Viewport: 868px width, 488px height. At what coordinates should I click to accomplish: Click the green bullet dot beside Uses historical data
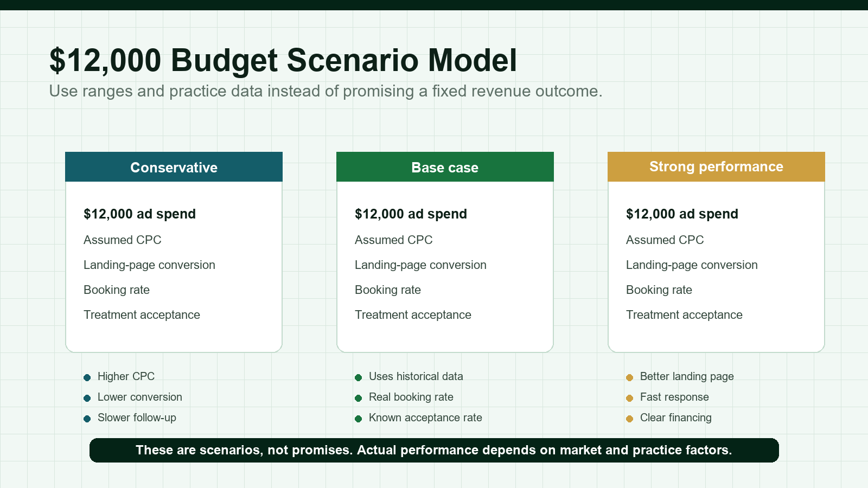pos(358,377)
